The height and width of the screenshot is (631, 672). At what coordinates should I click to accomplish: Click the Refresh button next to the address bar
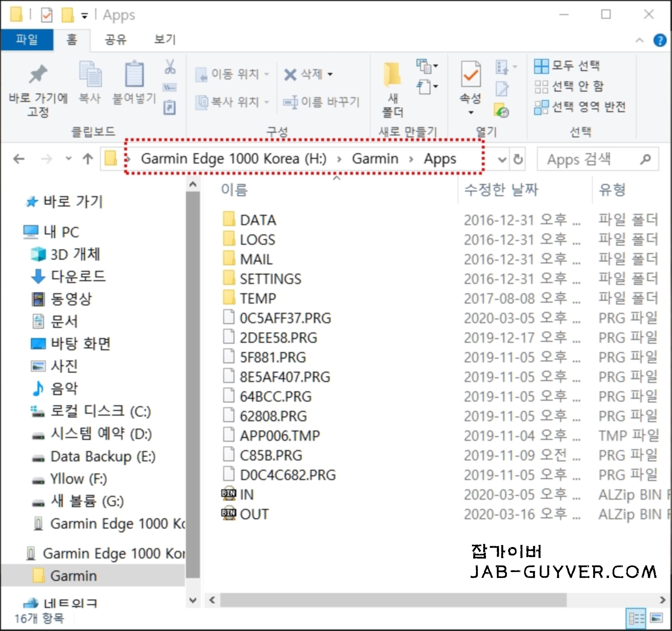[518, 159]
